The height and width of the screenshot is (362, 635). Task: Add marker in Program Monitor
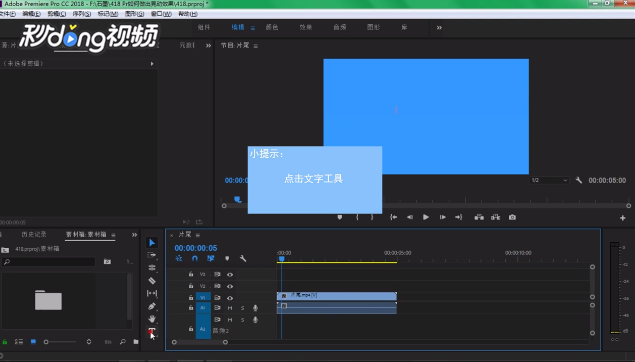click(x=340, y=217)
